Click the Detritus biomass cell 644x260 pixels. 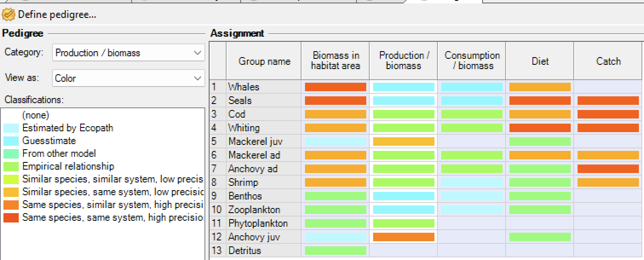point(335,251)
